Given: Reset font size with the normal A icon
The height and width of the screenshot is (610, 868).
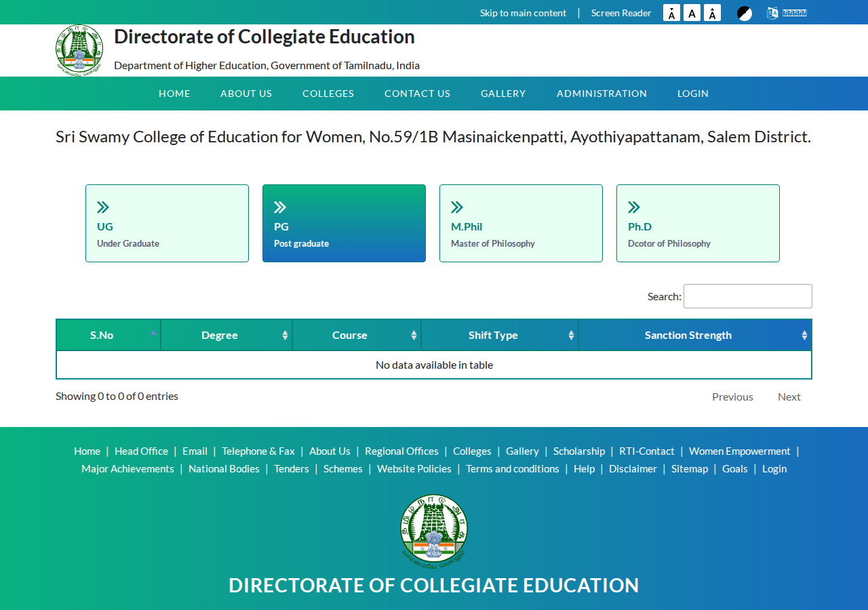Looking at the screenshot, I should coord(692,13).
